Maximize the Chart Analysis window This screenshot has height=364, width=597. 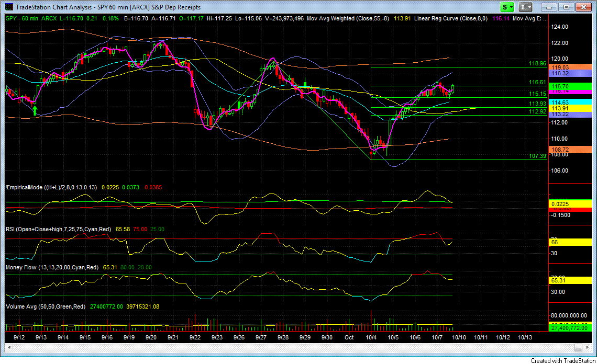pyautogui.click(x=566, y=7)
